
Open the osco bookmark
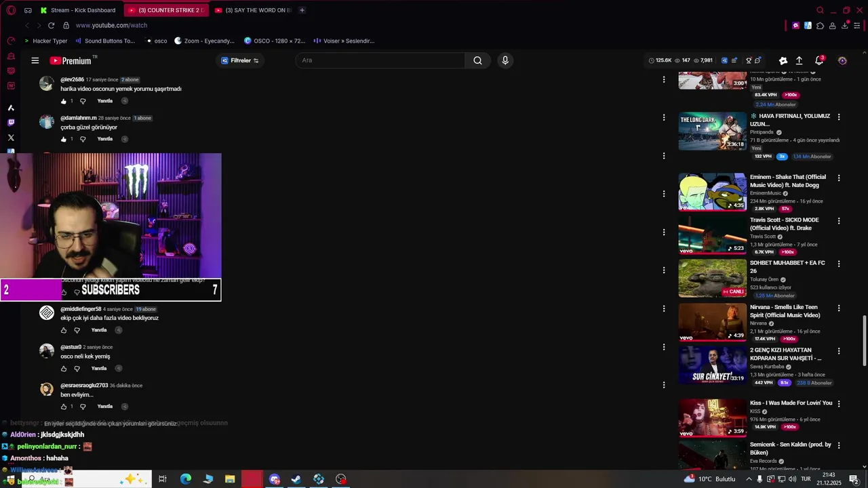coord(157,41)
